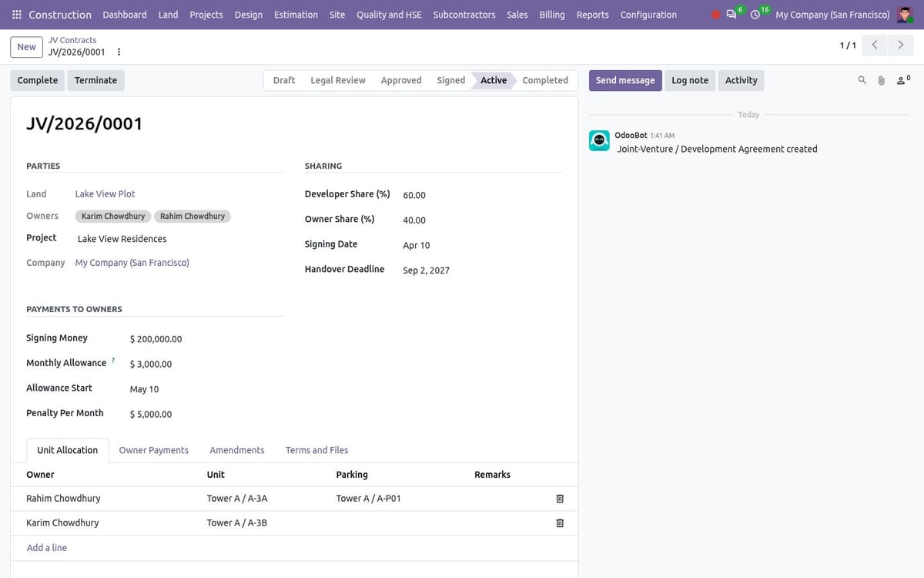This screenshot has width=924, height=578.
Task: Open the Sales menu
Action: [x=517, y=15]
